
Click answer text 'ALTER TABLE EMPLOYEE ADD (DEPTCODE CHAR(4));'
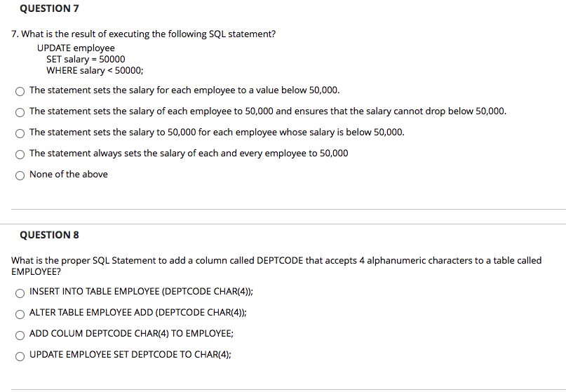tap(138, 313)
